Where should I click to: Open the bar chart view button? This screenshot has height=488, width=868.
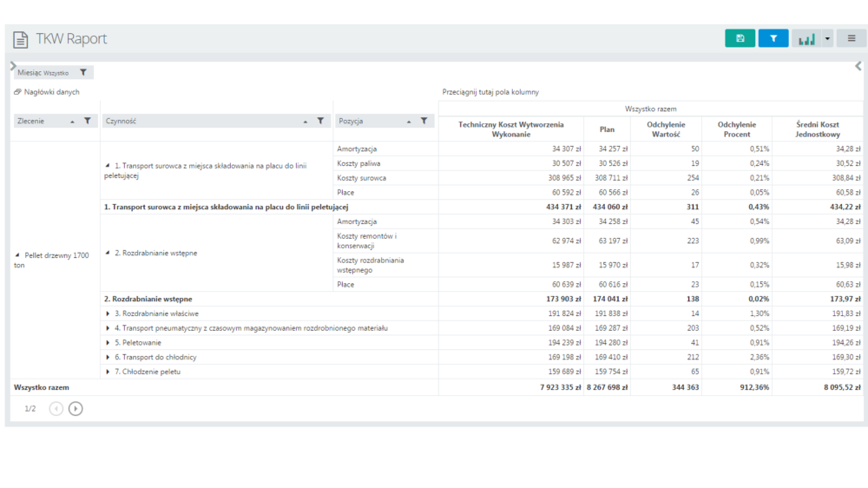click(806, 39)
